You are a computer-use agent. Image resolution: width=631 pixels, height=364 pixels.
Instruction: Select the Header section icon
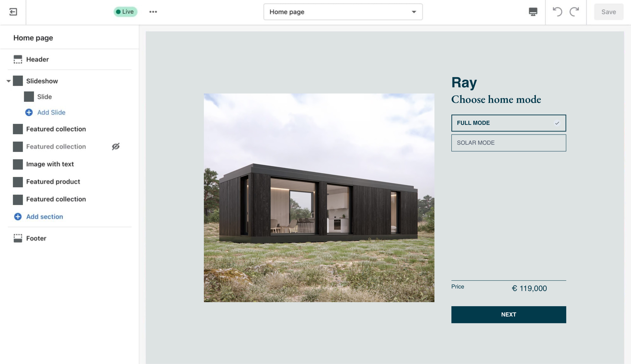[x=18, y=59]
